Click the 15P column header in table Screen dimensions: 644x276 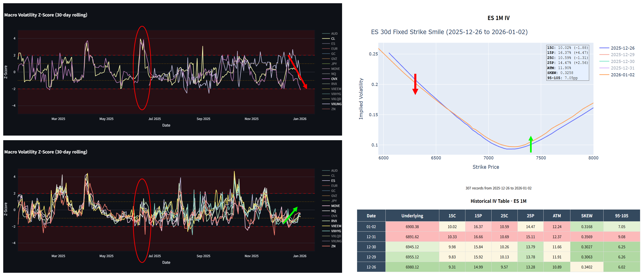tap(478, 216)
